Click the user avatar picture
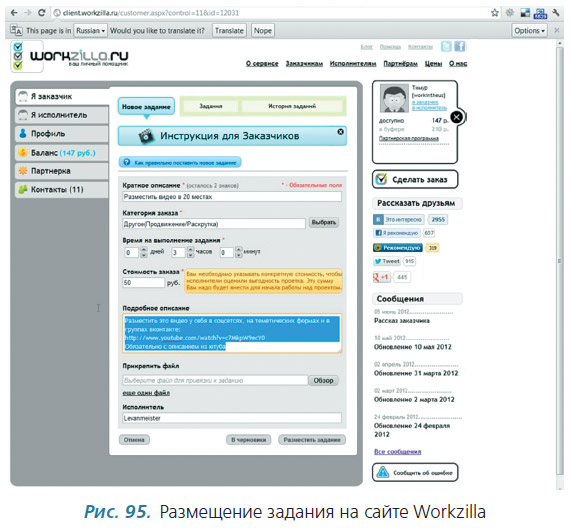The image size is (570, 528). click(394, 98)
